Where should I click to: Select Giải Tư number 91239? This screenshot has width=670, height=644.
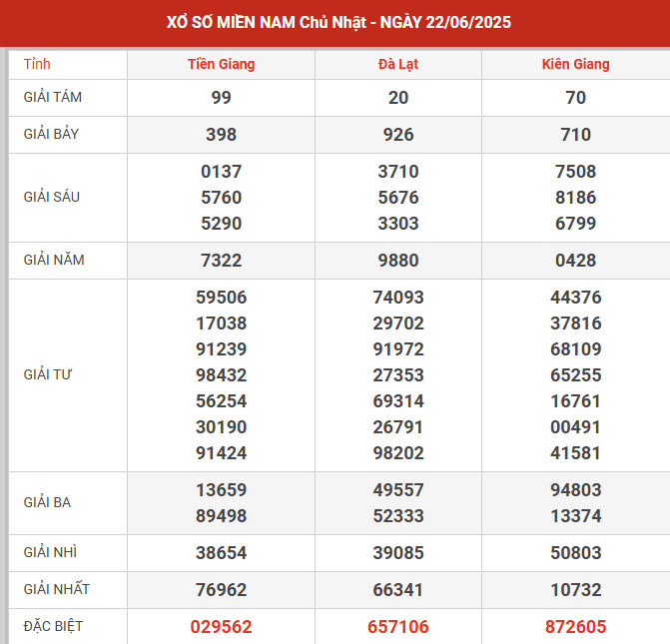pos(222,349)
